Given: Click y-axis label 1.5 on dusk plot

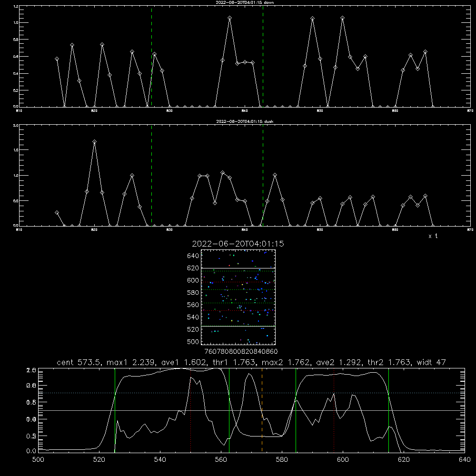Looking at the screenshot, I should pyautogui.click(x=16, y=150).
